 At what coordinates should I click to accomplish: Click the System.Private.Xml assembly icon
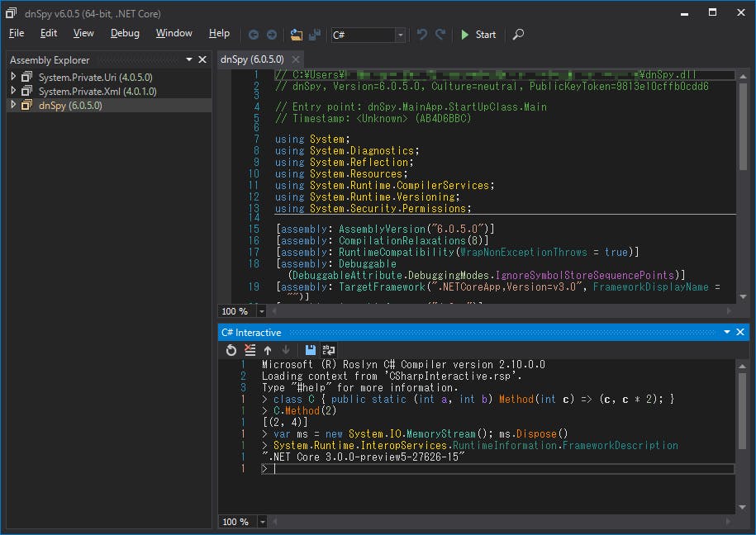[27, 91]
